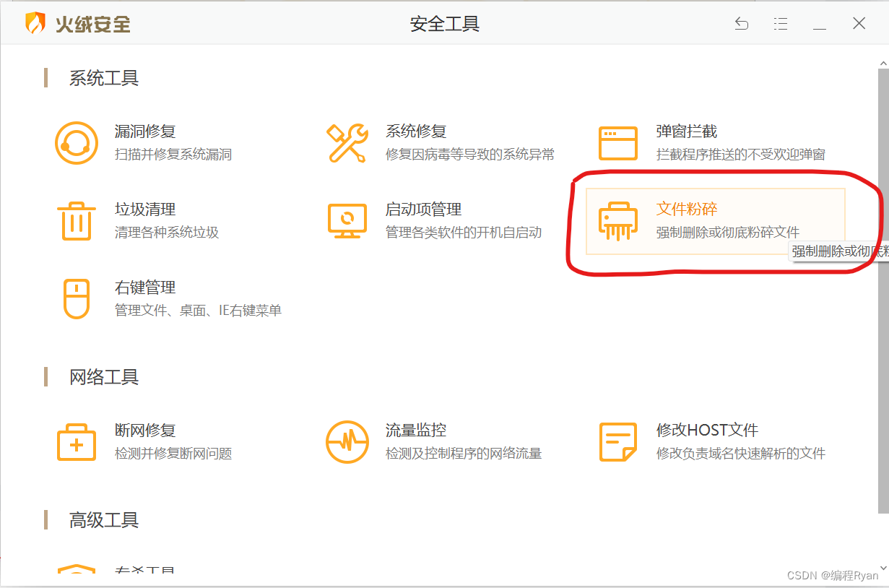This screenshot has height=588, width=889.
Task: Click the description 清理各种系统垃圾
Action: pos(167,233)
